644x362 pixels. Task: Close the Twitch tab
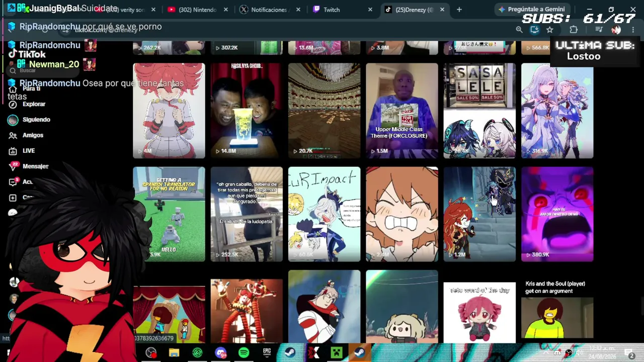370,10
